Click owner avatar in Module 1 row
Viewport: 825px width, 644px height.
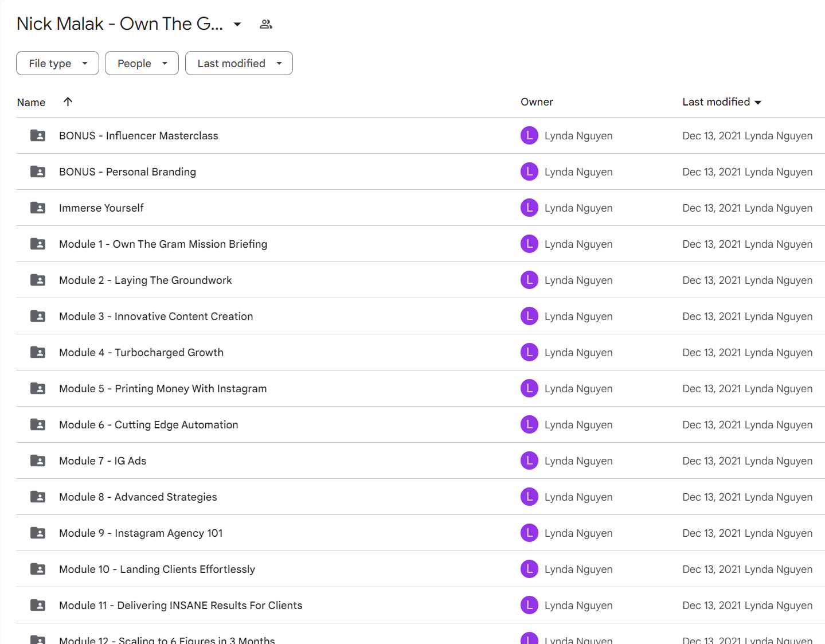point(529,244)
